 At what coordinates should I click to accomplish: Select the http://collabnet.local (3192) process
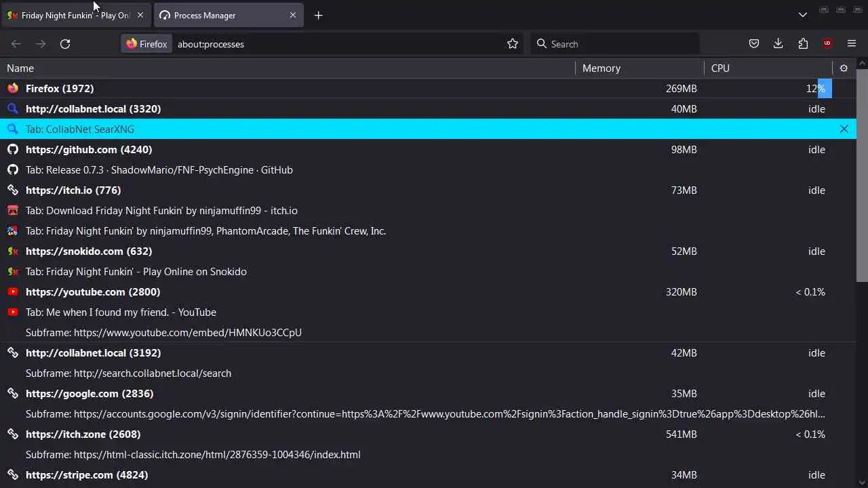pyautogui.click(x=428, y=352)
